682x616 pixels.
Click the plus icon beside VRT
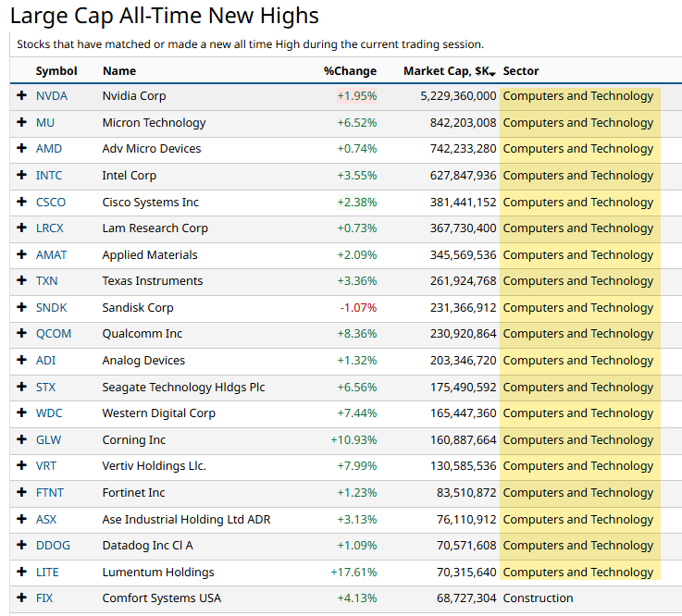[x=22, y=465]
